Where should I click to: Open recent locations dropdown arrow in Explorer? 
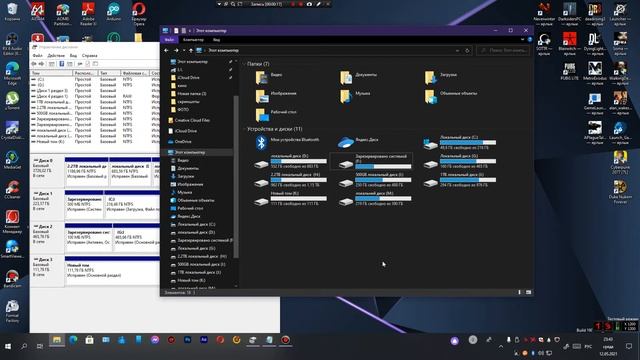184,50
